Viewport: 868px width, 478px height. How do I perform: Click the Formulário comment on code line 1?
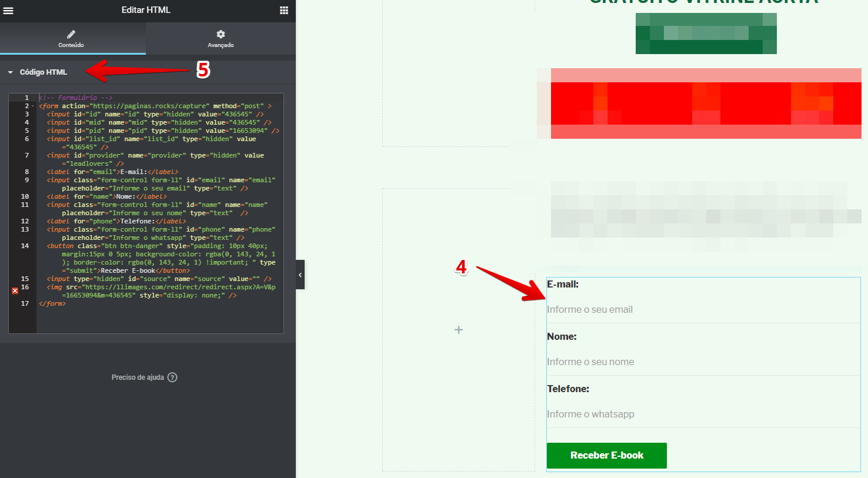(76, 98)
